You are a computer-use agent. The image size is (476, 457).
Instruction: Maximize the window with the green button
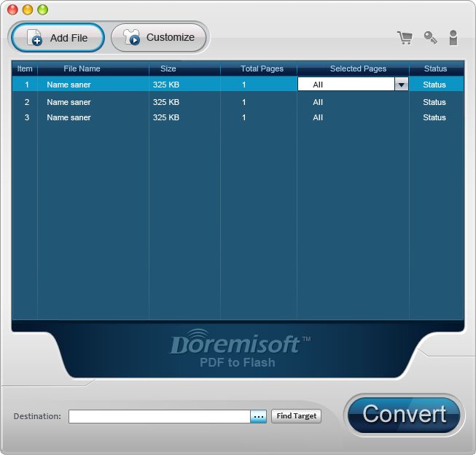(x=42, y=9)
